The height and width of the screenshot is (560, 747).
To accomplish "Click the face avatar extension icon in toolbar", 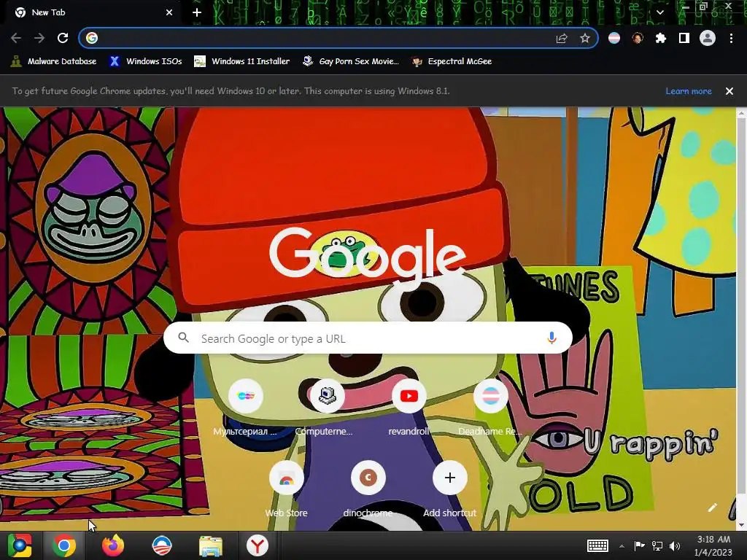I will coord(638,38).
